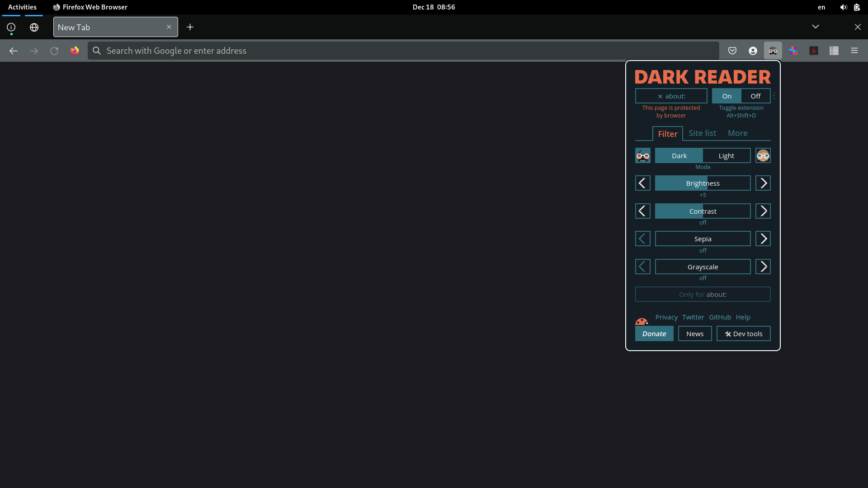Image resolution: width=868 pixels, height=488 pixels.
Task: Click the sidebar toolbar icon
Action: coord(834,51)
